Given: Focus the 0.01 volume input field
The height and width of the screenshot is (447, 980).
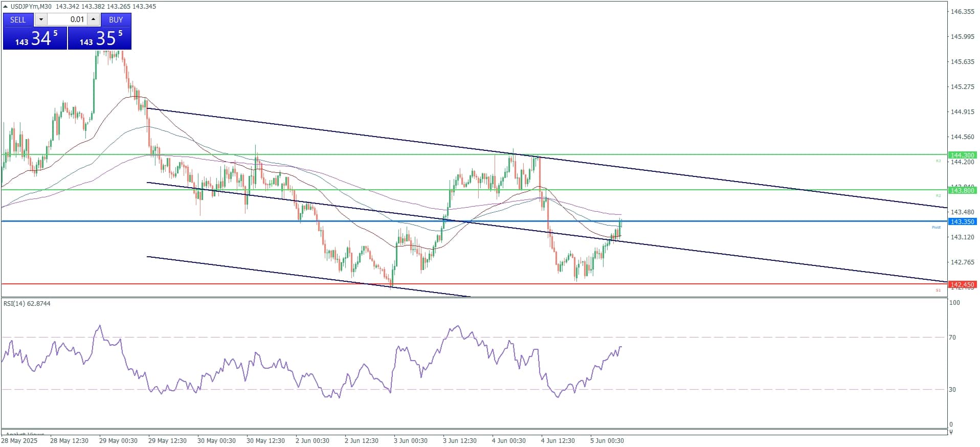Looking at the screenshot, I should pyautogui.click(x=67, y=19).
